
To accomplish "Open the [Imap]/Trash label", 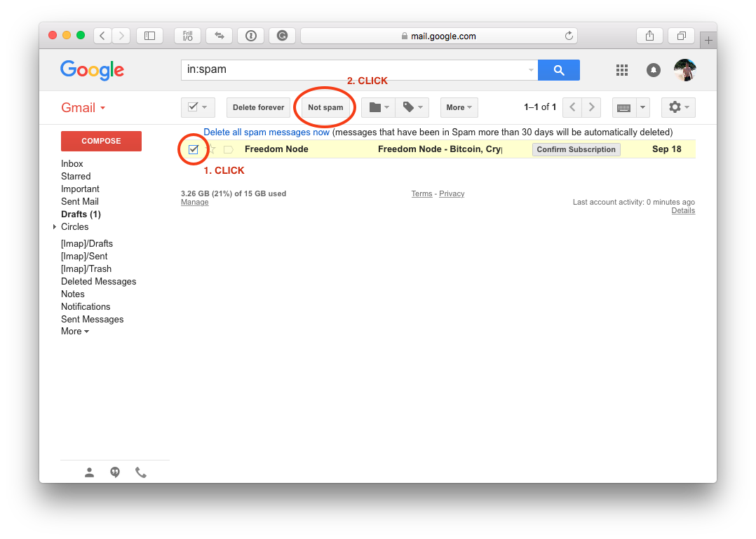I will (86, 268).
